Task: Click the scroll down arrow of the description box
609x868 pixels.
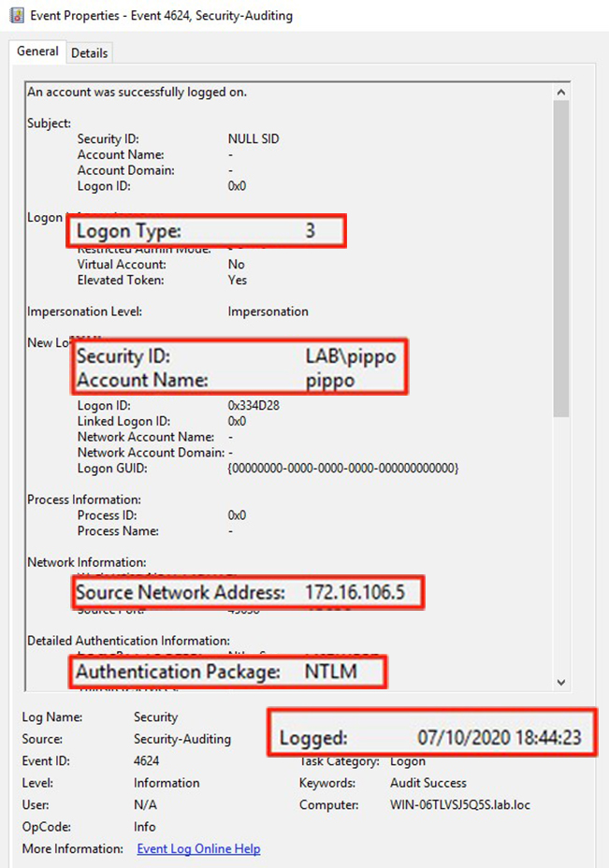Action: pos(561,683)
